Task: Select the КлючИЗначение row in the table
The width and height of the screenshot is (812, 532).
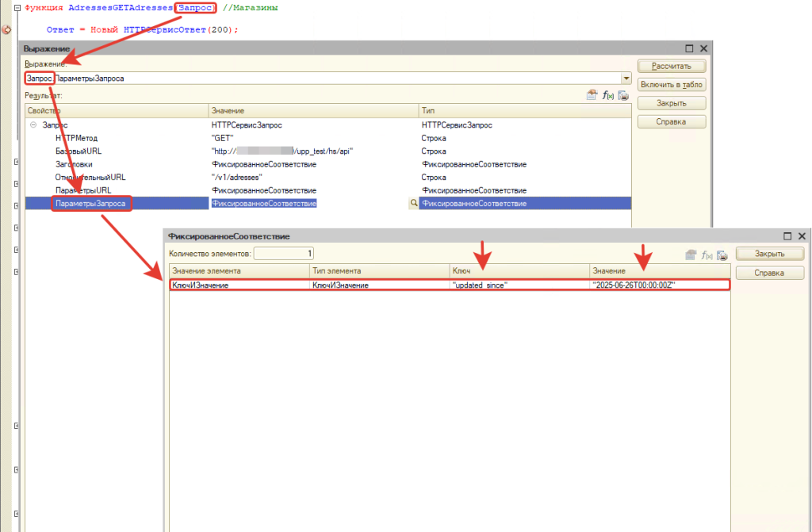Action: (238, 285)
